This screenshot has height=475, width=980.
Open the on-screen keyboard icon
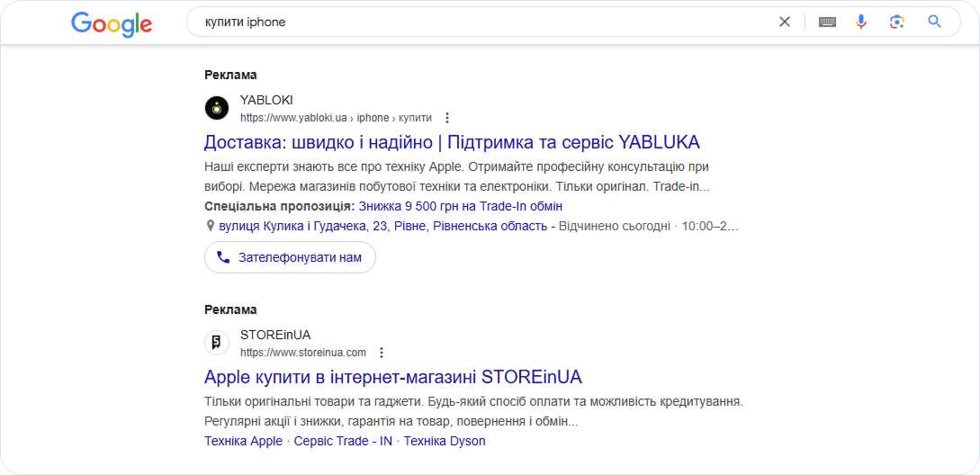pyautogui.click(x=828, y=22)
